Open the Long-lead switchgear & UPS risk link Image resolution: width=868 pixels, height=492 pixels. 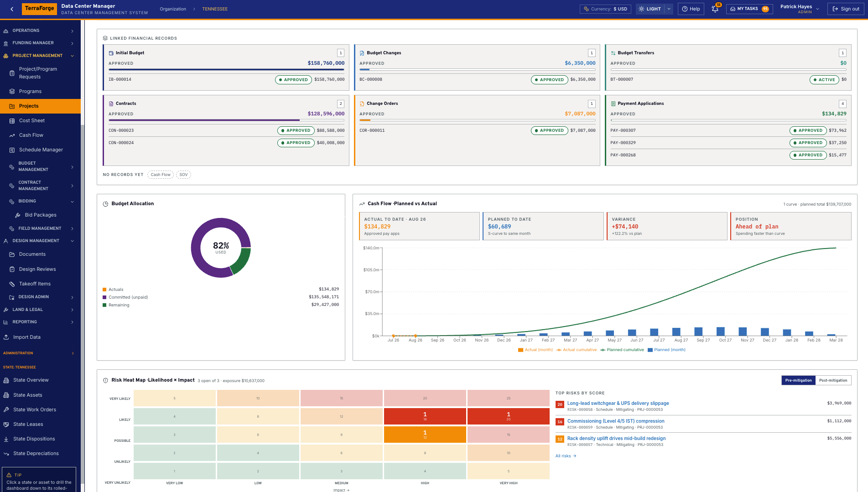pyautogui.click(x=618, y=403)
